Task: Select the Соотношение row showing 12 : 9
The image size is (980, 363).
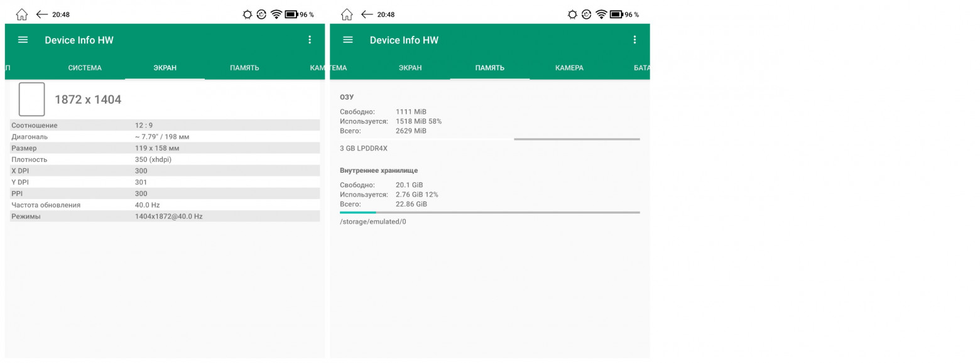Action: (165, 125)
